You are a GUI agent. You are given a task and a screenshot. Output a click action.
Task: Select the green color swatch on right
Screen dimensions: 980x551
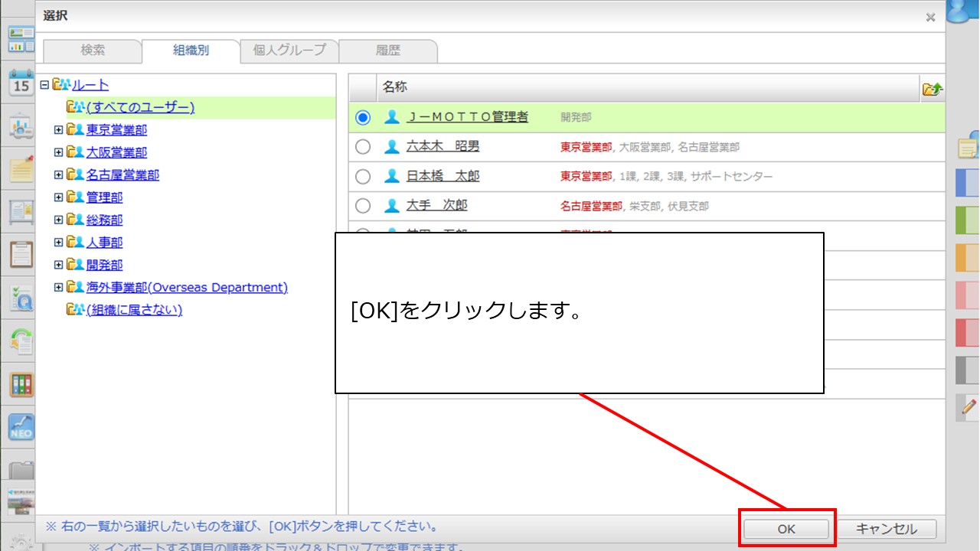coord(967,220)
